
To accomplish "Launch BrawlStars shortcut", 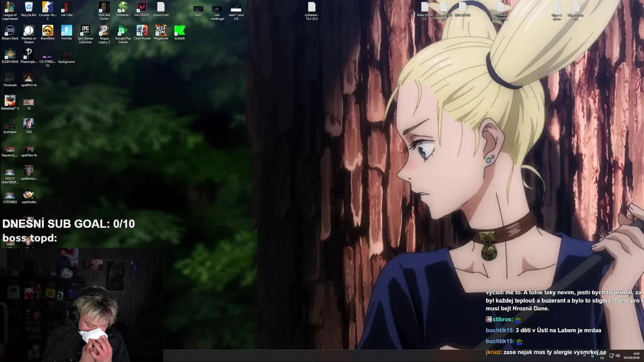I will pos(47,33).
